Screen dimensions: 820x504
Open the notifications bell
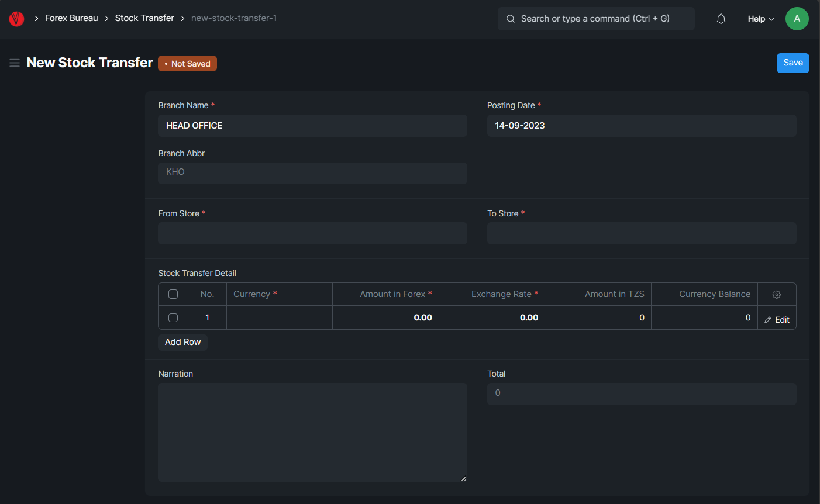(x=721, y=19)
